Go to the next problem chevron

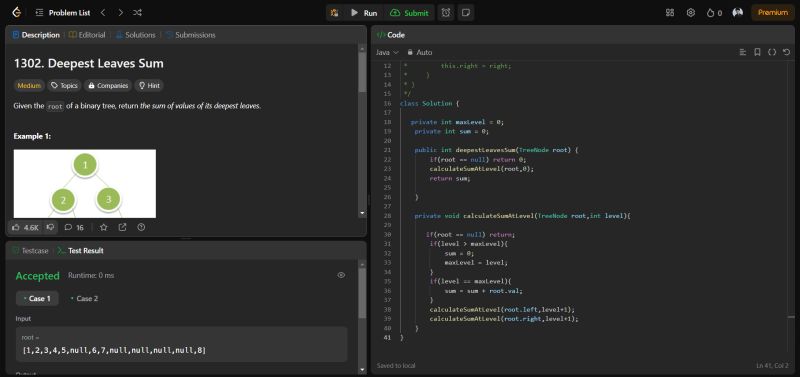(120, 13)
